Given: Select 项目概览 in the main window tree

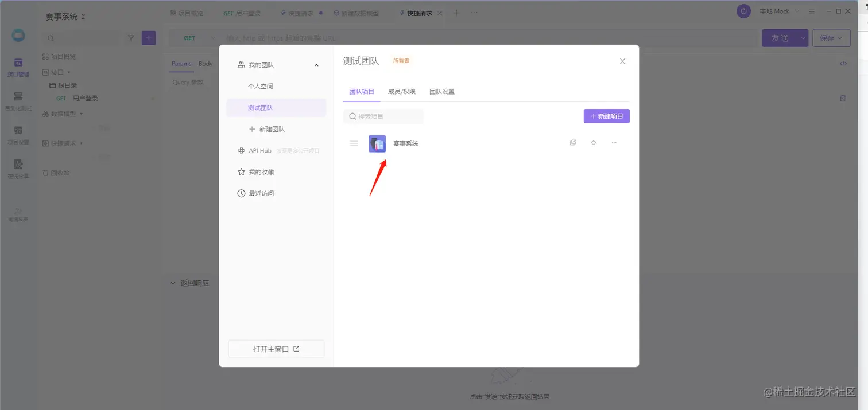Looking at the screenshot, I should pyautogui.click(x=60, y=57).
